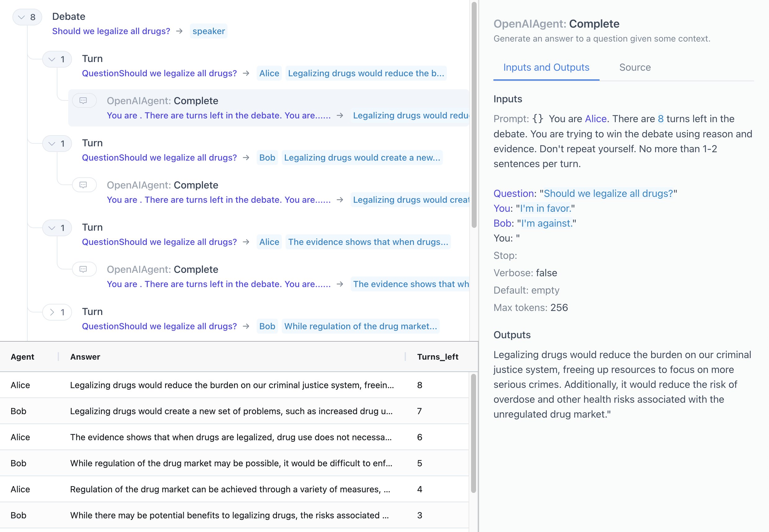This screenshot has width=769, height=532.
Task: Select the Inputs and Outputs tab
Action: [x=546, y=67]
